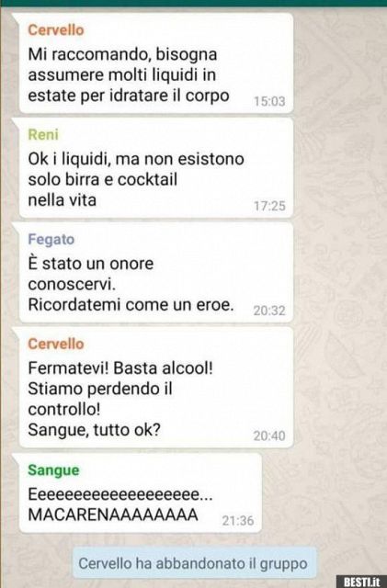
Task: Tap the 20:32 timestamp
Action: click(x=269, y=311)
